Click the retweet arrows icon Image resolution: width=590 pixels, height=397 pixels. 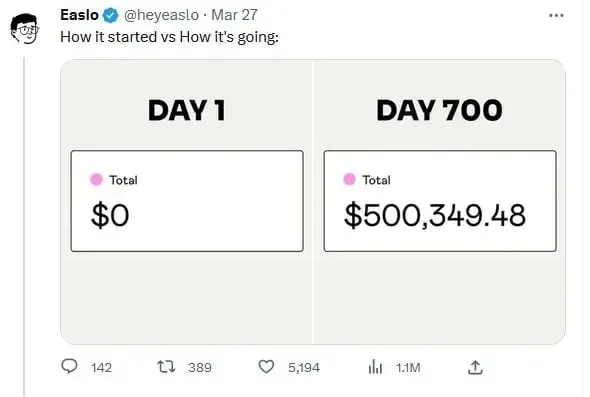(166, 367)
